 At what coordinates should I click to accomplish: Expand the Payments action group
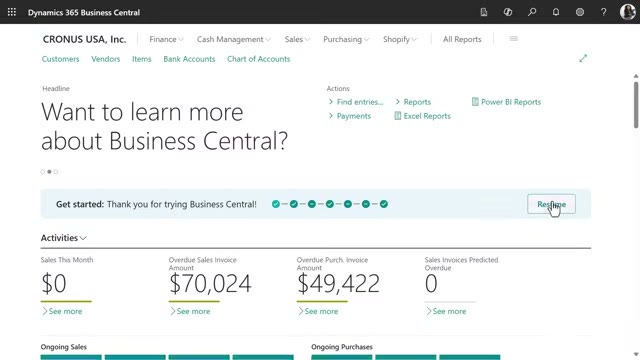pos(350,116)
